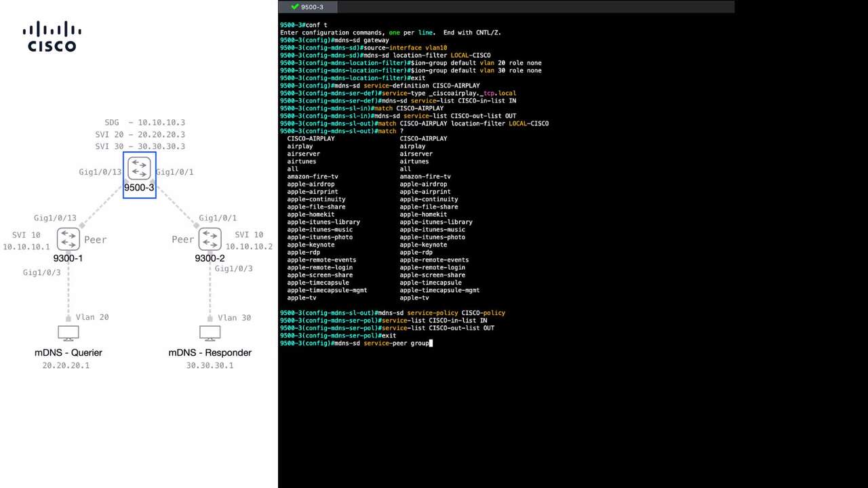Click the mDNS - Responder label

click(210, 352)
